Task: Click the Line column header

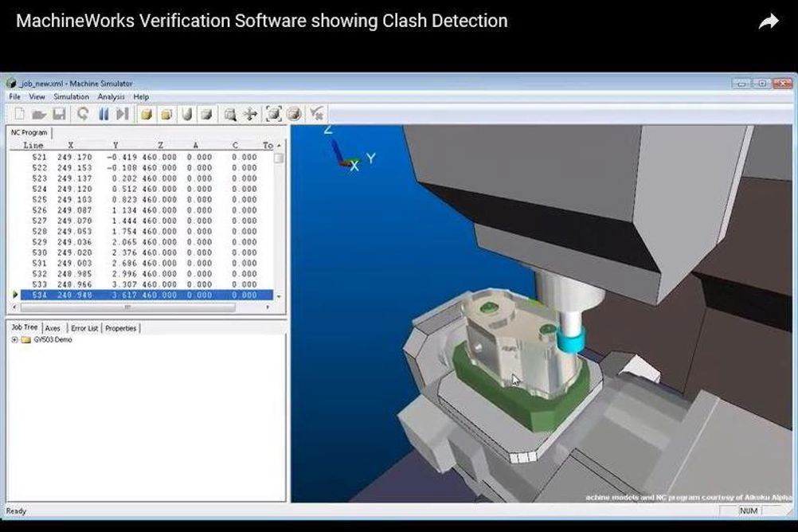Action: (33, 146)
